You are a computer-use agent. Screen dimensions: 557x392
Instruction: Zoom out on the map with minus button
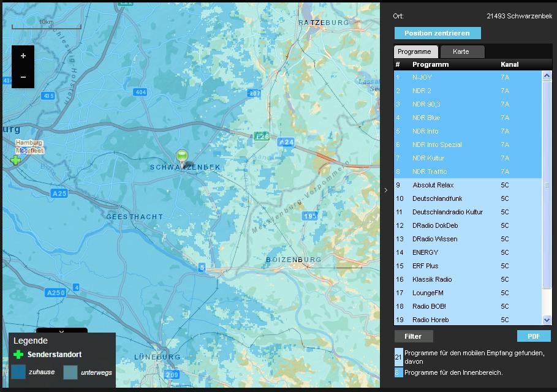point(23,77)
